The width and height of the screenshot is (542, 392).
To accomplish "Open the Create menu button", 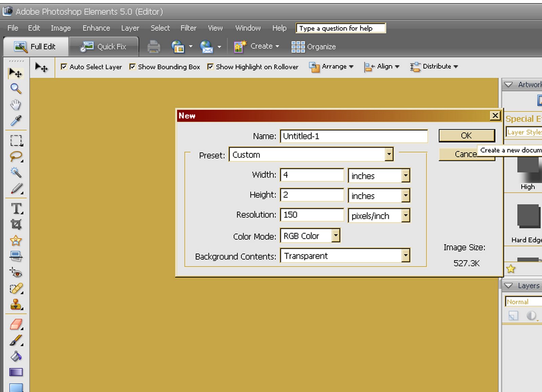I will pyautogui.click(x=257, y=46).
